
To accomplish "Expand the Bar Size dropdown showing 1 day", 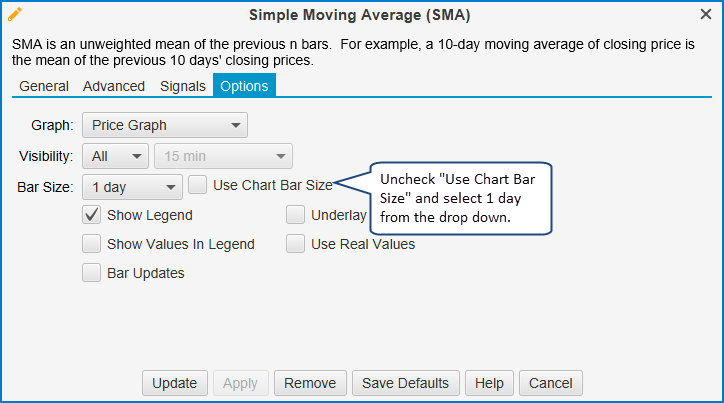I will pyautogui.click(x=132, y=186).
